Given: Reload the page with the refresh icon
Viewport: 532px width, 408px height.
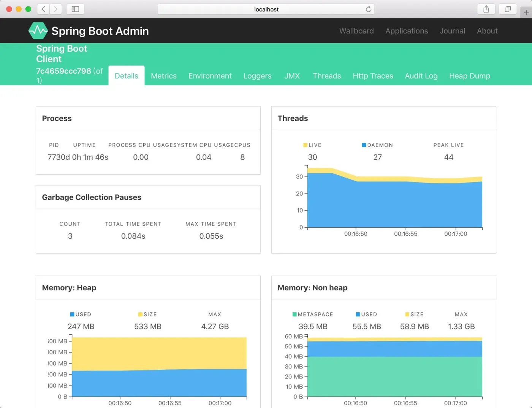Looking at the screenshot, I should [368, 9].
